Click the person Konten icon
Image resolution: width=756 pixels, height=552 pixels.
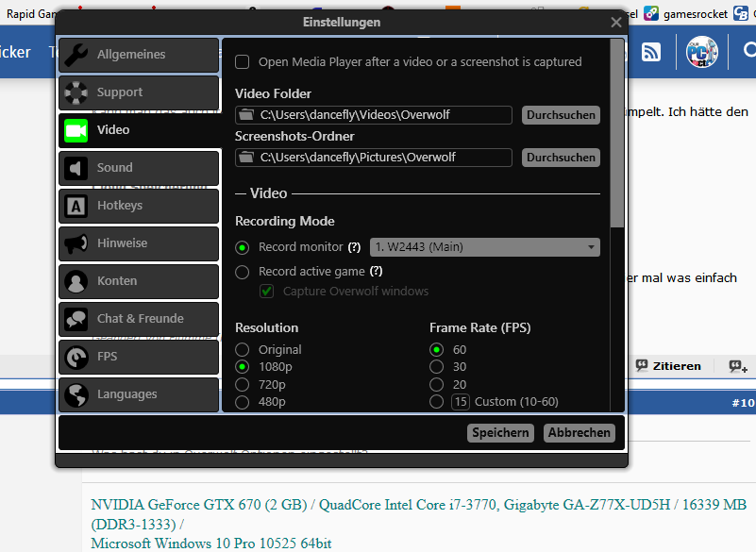click(x=76, y=281)
